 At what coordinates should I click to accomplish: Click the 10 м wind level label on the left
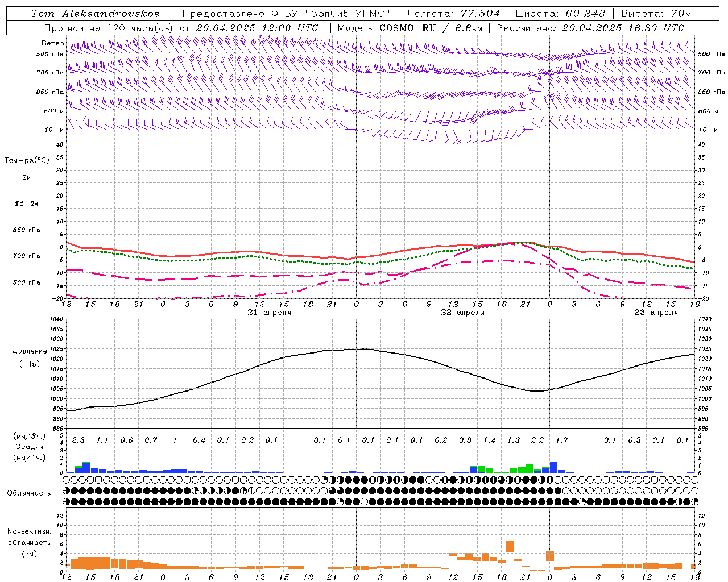[53, 130]
